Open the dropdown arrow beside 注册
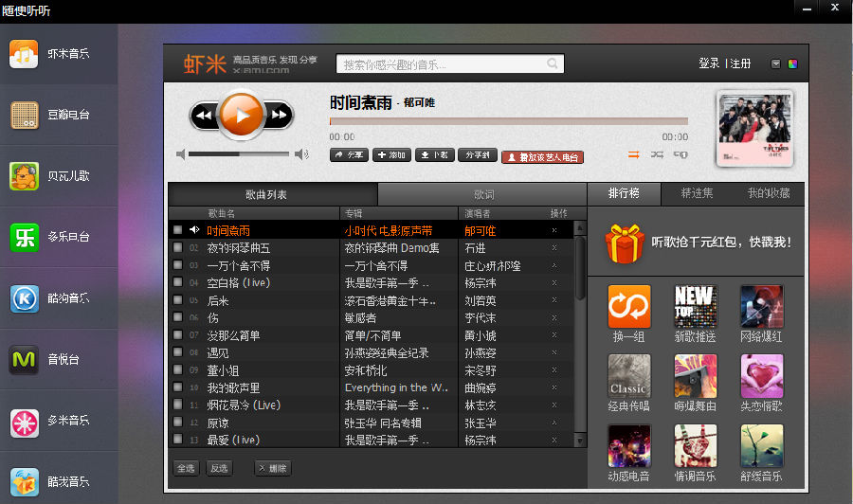The width and height of the screenshot is (853, 504). tap(775, 63)
